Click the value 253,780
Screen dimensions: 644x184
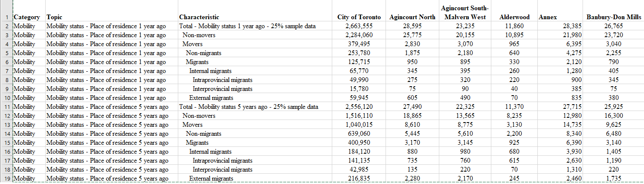(359, 53)
